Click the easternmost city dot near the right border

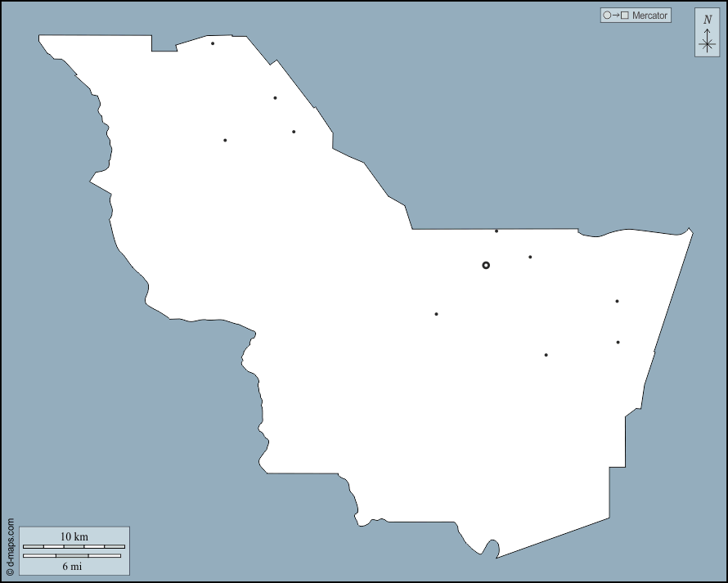(x=618, y=342)
